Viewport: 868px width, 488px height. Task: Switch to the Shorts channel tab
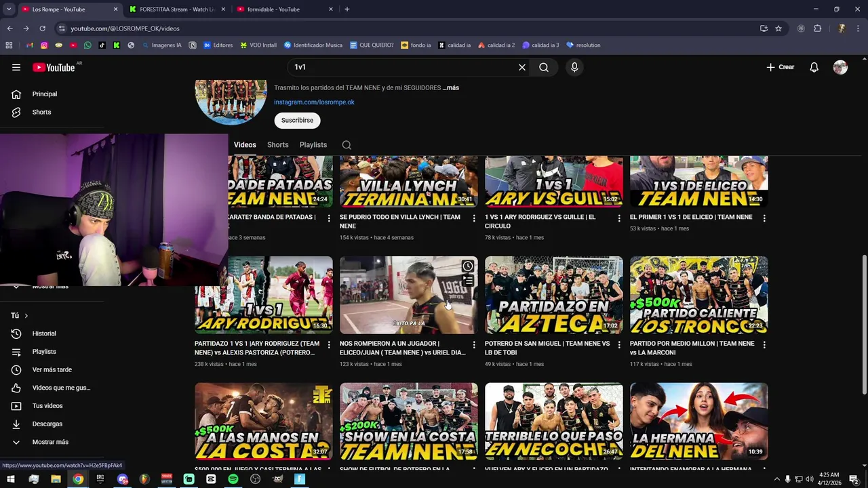pyautogui.click(x=278, y=145)
